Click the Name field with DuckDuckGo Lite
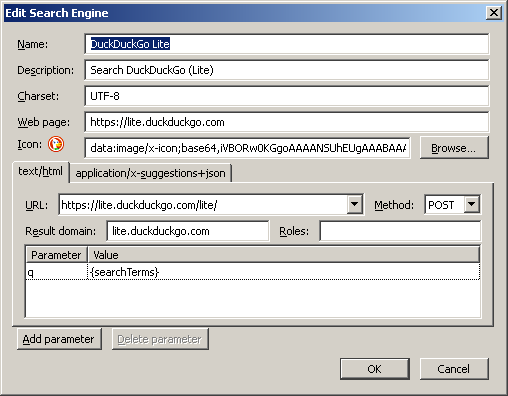This screenshot has width=508, height=396. (287, 44)
